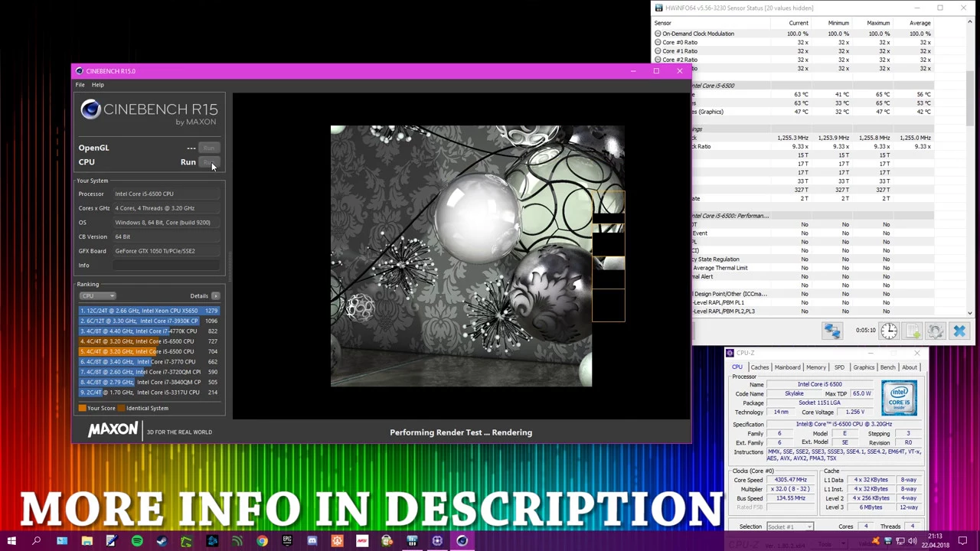
Task: Select ranking row 3 Core i7-4770K
Action: point(149,331)
